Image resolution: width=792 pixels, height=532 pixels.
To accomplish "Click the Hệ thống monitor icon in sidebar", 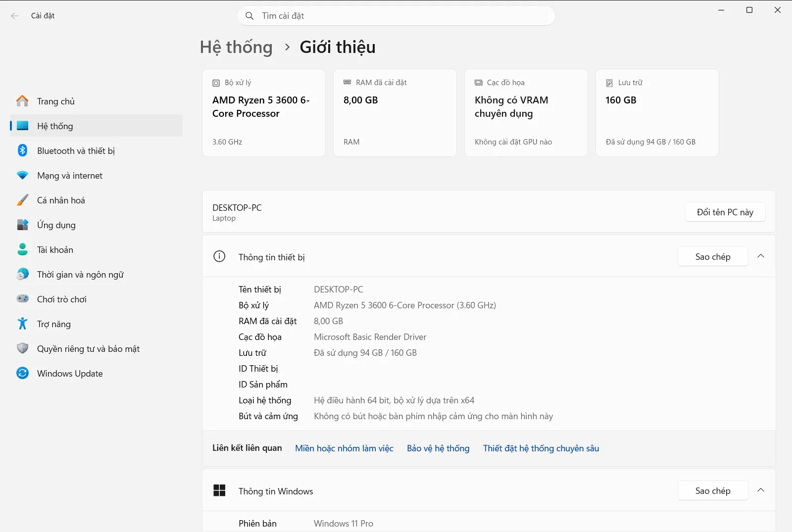I will click(x=22, y=126).
